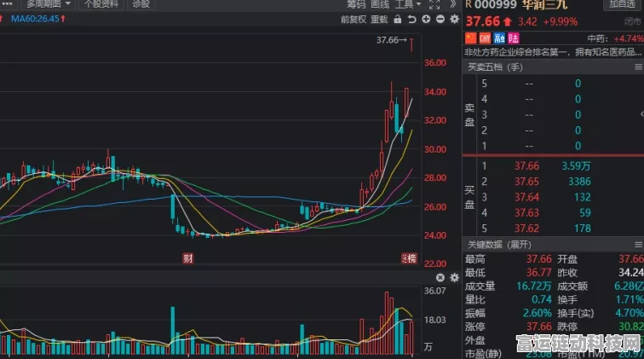The height and width of the screenshot is (359, 644).
Task: Click the 陆 stock connect badge
Action: click(514, 38)
